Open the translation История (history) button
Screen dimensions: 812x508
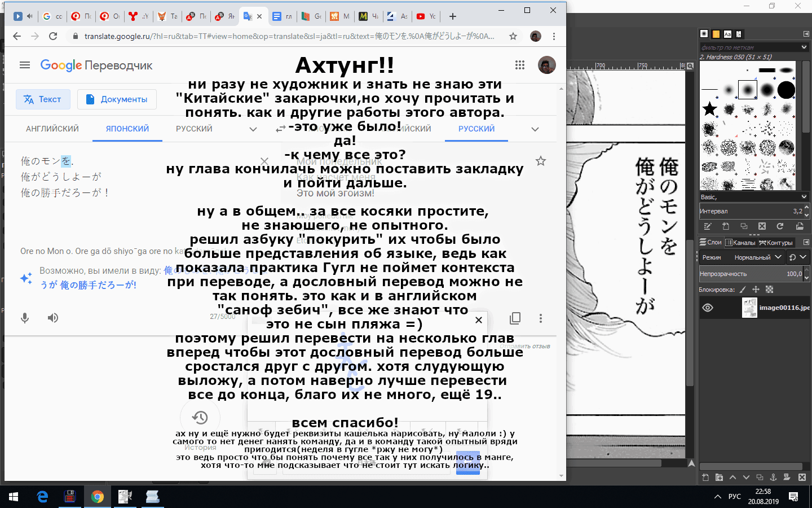[x=200, y=418]
